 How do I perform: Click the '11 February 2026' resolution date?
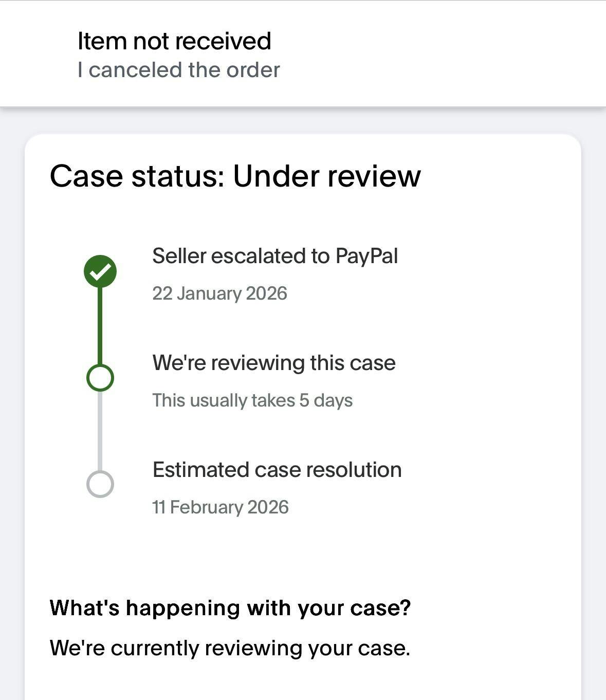[221, 507]
